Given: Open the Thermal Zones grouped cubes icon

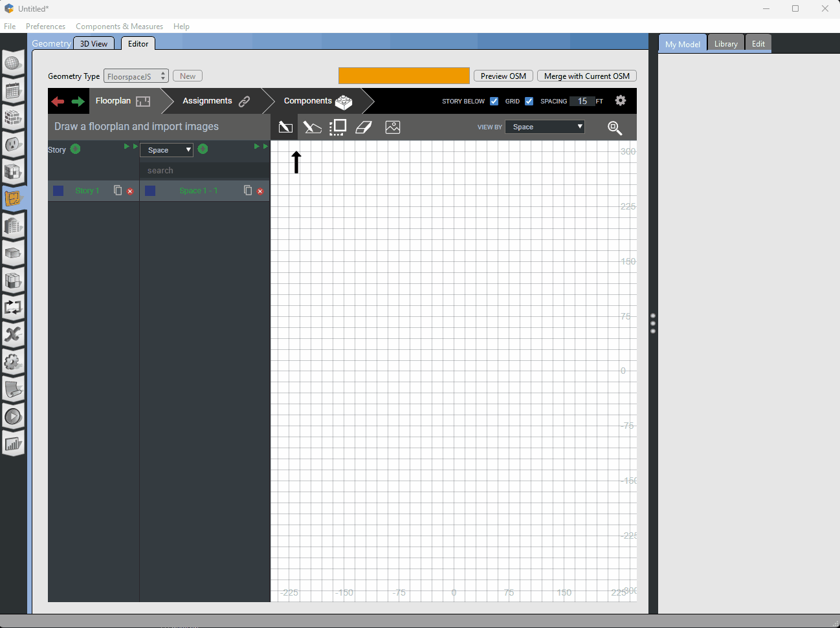Looking at the screenshot, I should click(13, 280).
